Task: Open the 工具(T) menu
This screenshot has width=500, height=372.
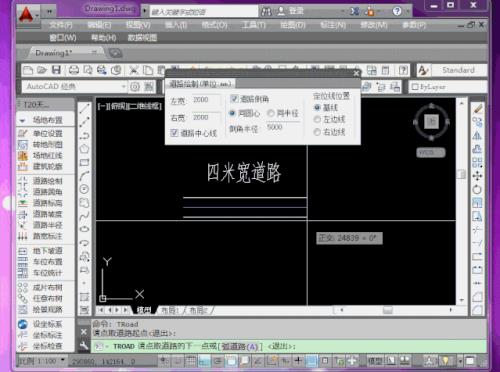Action: [x=253, y=25]
